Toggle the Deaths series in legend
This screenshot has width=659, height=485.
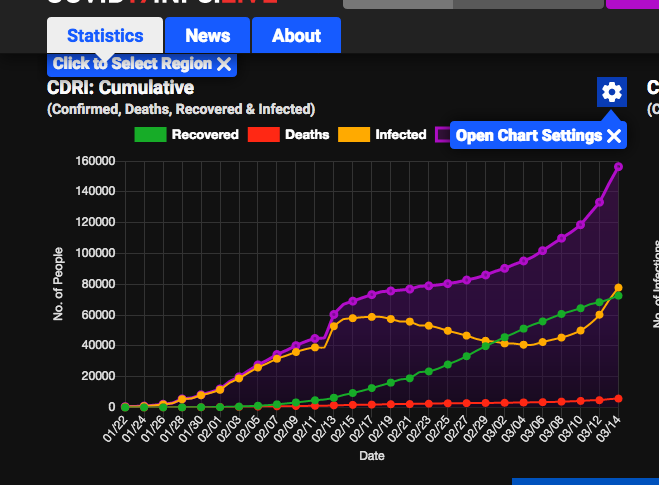(306, 134)
